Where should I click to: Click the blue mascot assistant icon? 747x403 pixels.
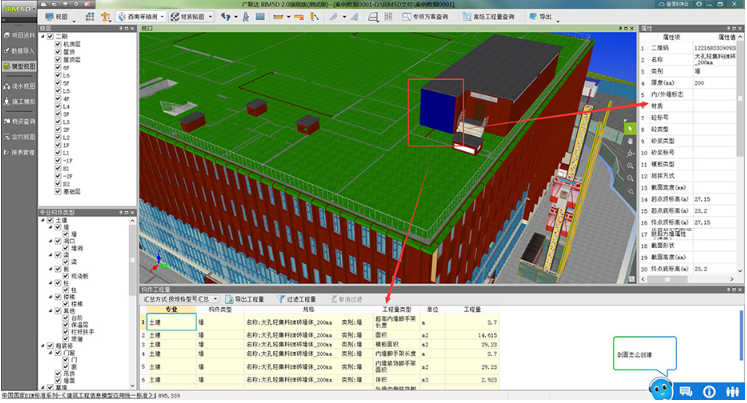tap(660, 387)
